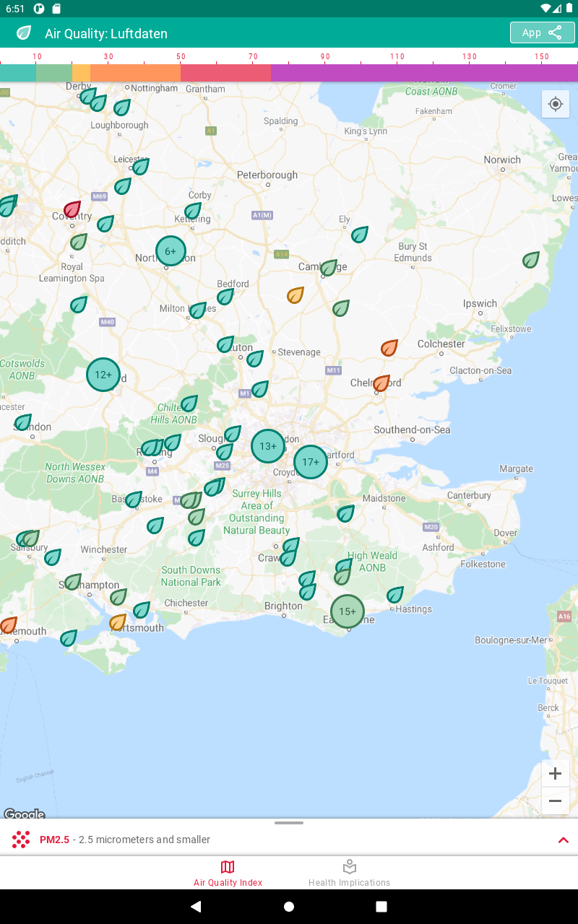Screen dimensions: 578x924
Task: Open the 12+ cluster near Oxford
Action: tap(103, 375)
